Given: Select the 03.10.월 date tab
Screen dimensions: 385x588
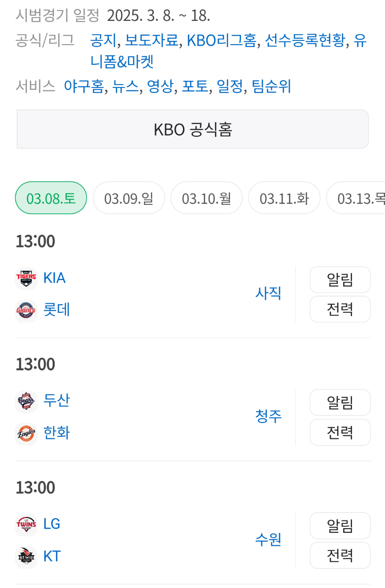Looking at the screenshot, I should (x=206, y=198).
